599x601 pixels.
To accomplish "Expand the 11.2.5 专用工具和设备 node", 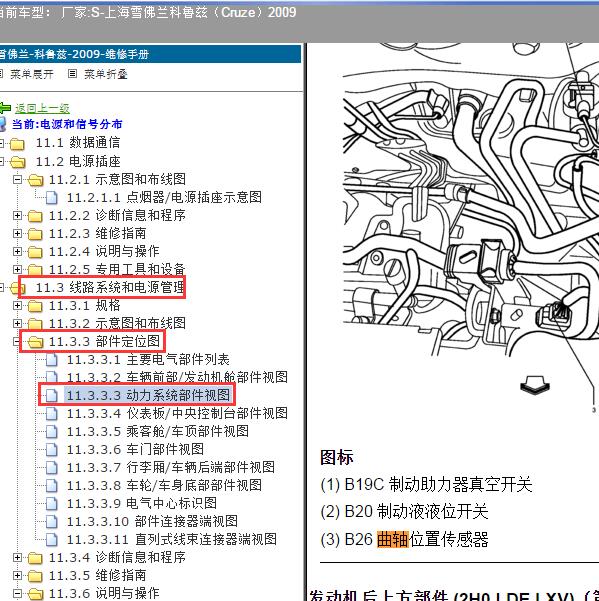I will pyautogui.click(x=17, y=269).
